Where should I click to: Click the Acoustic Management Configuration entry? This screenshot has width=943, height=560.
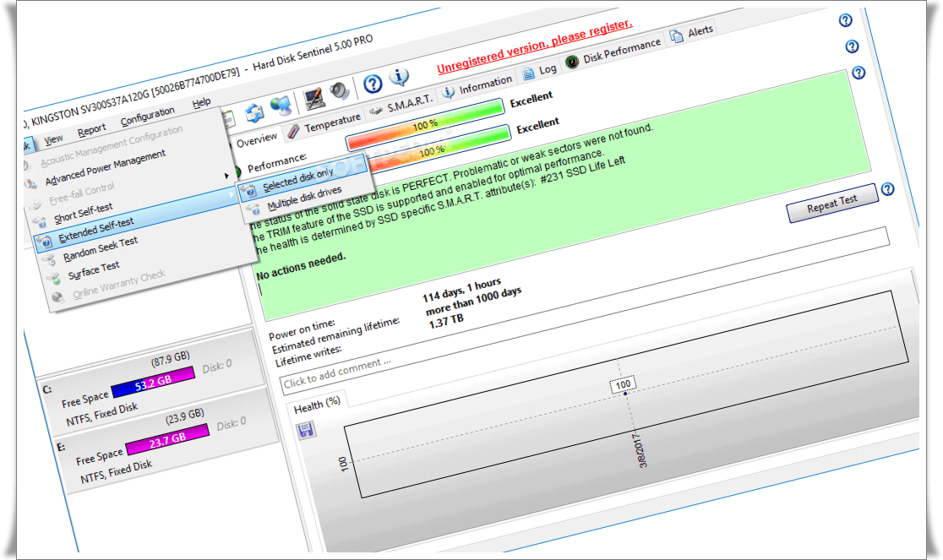tap(112, 146)
